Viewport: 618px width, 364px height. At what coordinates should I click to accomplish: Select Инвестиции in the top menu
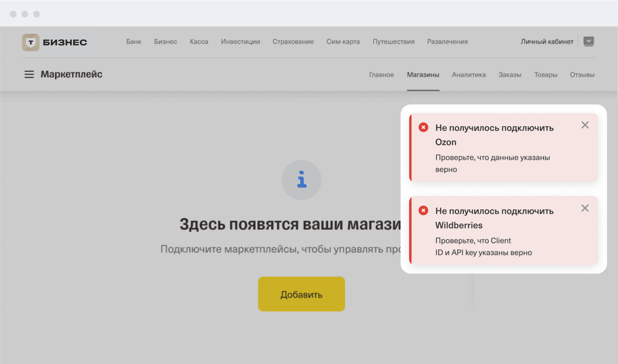tap(240, 41)
